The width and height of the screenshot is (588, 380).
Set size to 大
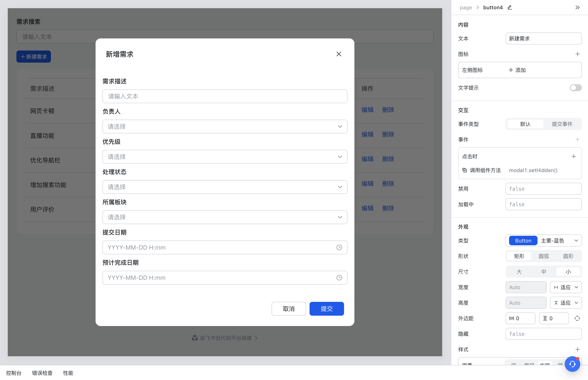(x=519, y=272)
